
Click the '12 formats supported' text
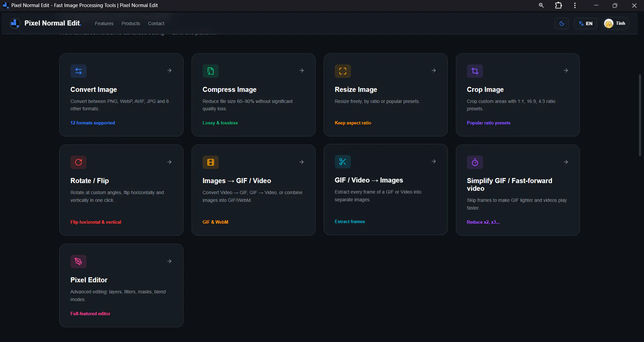coord(93,123)
